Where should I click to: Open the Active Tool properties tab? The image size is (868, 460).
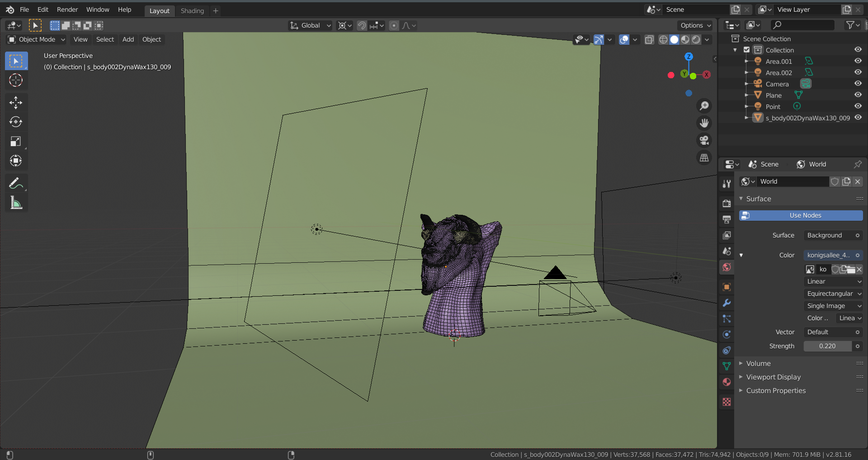click(x=726, y=184)
